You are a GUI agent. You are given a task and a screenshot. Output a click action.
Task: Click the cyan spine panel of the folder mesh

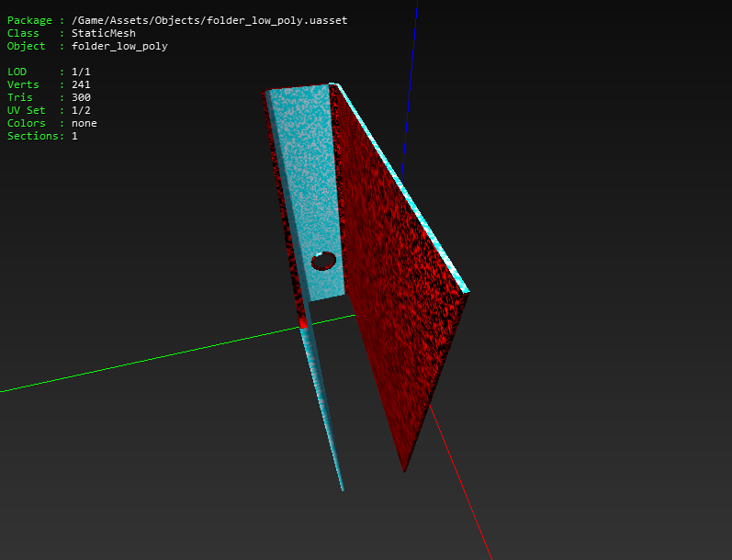point(308,186)
